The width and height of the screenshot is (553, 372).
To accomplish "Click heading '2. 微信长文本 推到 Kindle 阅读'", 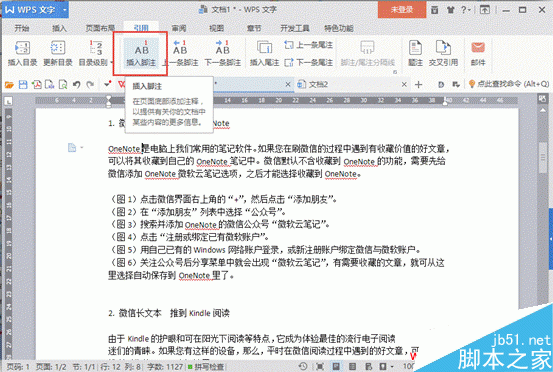I will tap(169, 313).
